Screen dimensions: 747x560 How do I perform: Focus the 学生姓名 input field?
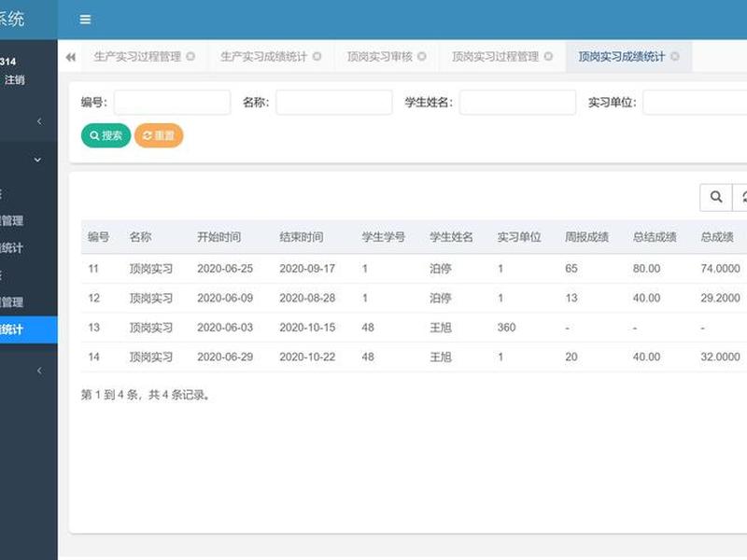(517, 103)
